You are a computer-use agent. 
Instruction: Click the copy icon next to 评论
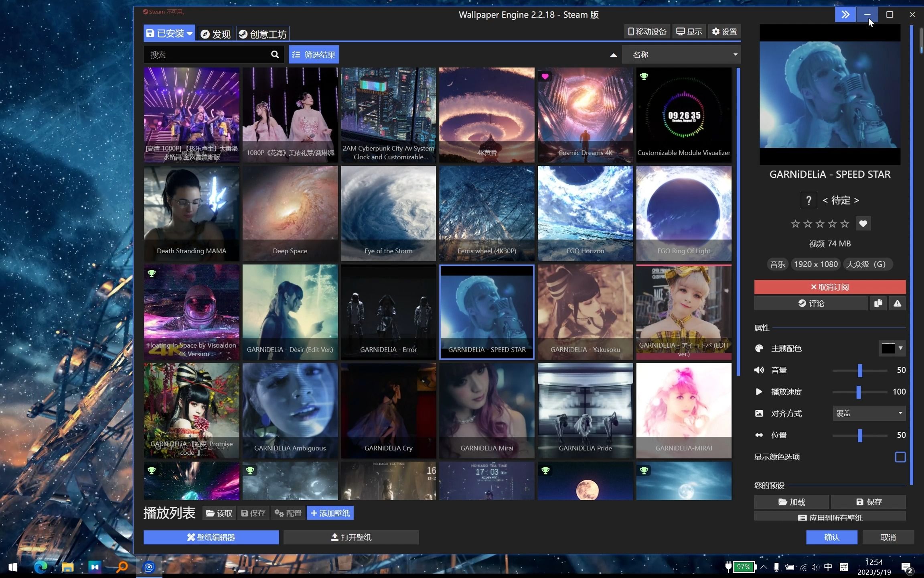click(878, 303)
